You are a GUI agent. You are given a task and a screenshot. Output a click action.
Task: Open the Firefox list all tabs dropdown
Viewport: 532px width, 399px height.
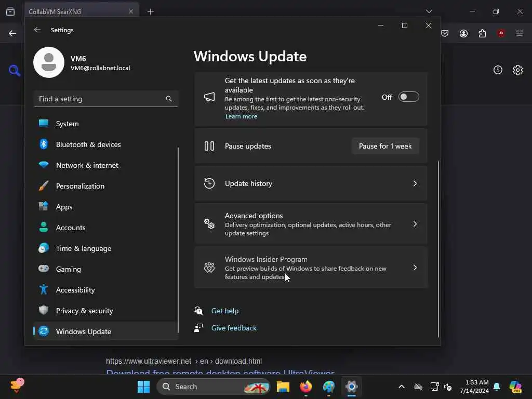(429, 11)
